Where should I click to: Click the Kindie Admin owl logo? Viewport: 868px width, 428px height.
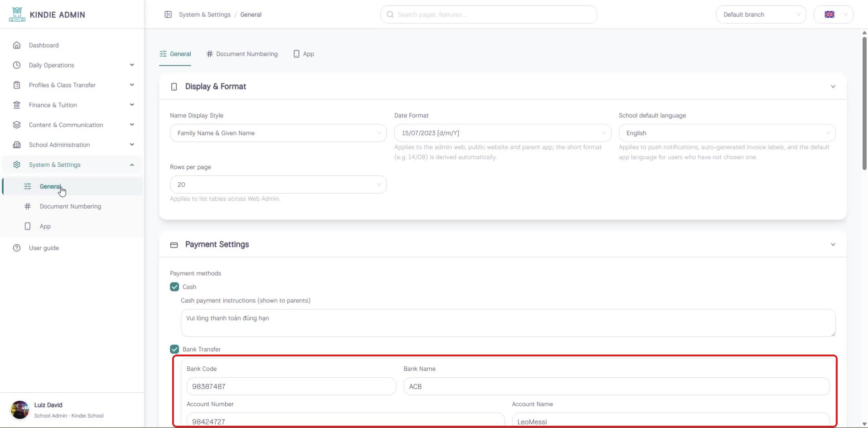tap(17, 15)
